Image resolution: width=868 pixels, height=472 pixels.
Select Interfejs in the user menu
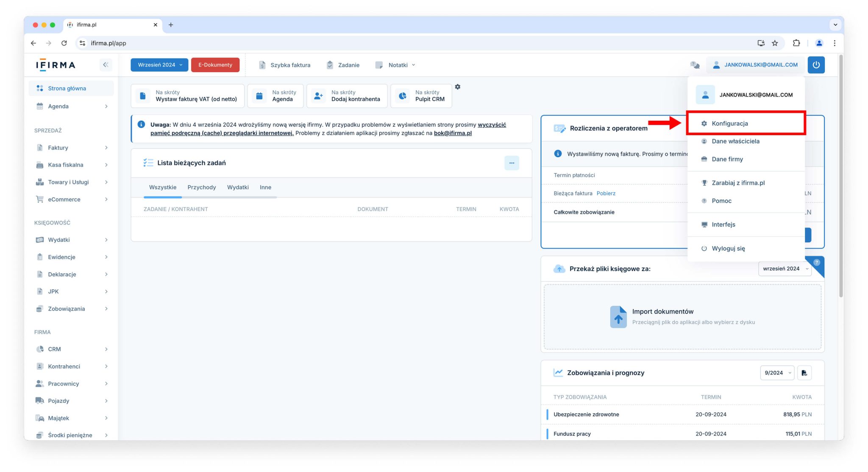click(746, 224)
